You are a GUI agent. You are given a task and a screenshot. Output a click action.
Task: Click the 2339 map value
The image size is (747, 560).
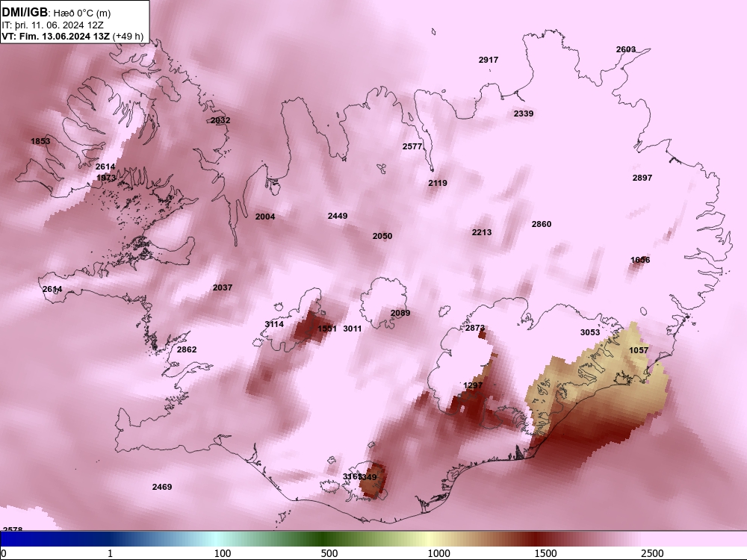[524, 113]
